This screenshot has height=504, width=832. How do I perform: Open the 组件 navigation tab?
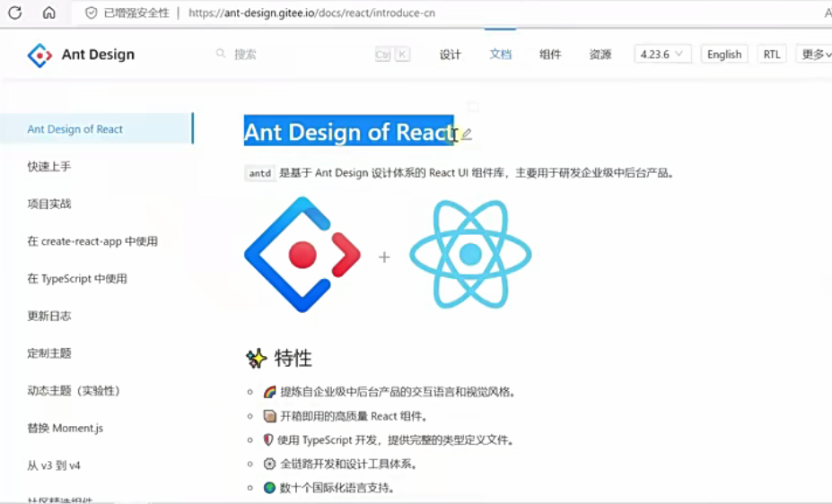(549, 54)
